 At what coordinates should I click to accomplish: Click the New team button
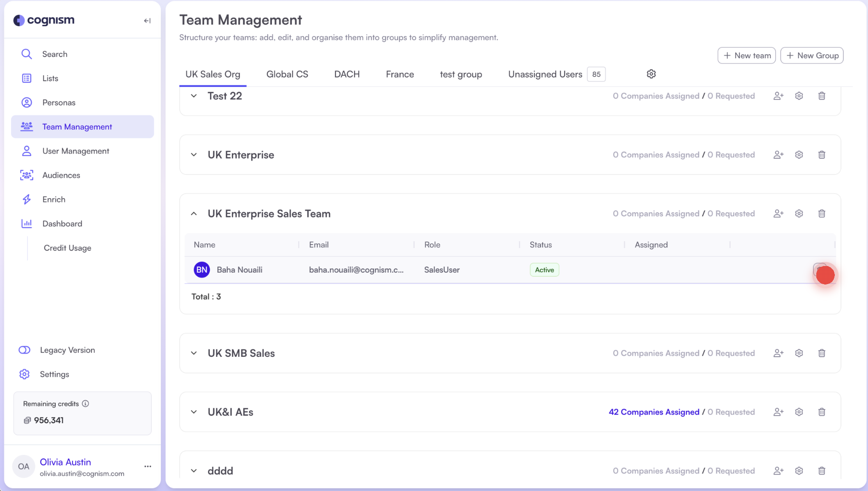click(746, 55)
